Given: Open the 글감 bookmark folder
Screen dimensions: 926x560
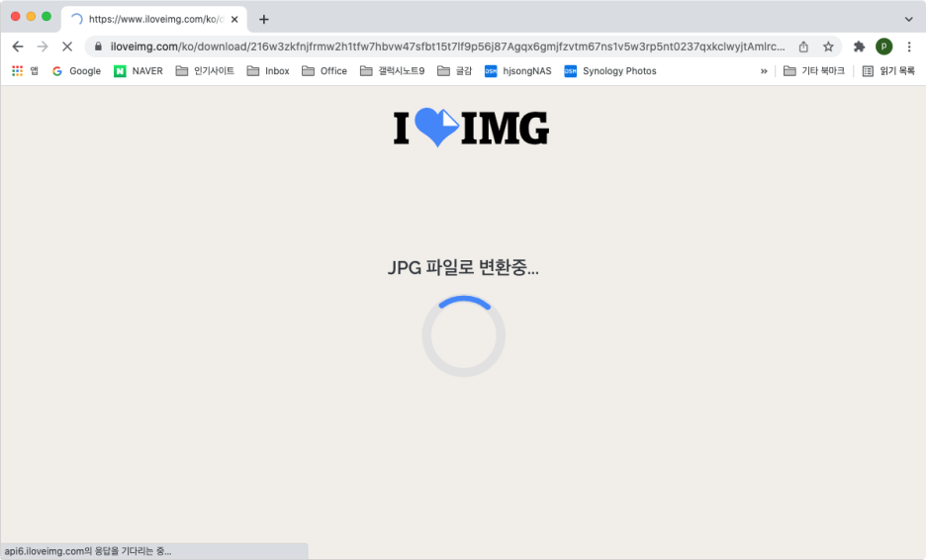Looking at the screenshot, I should 455,71.
